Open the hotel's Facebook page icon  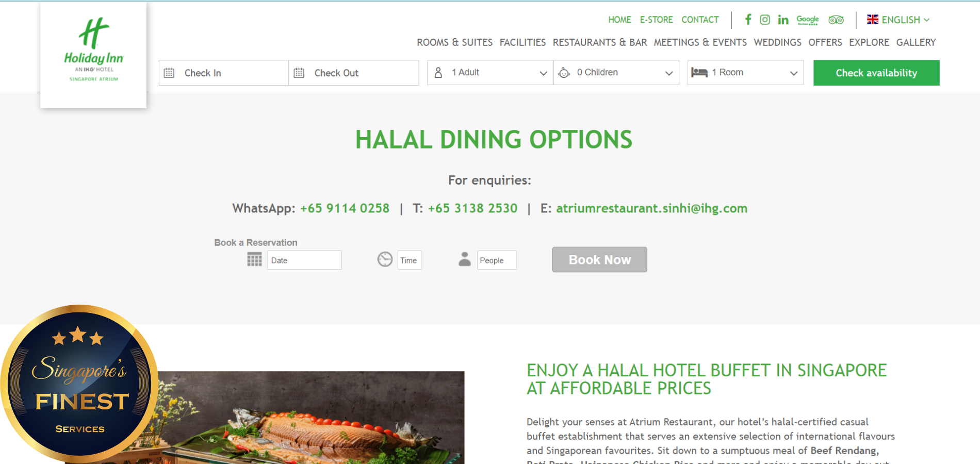(748, 20)
